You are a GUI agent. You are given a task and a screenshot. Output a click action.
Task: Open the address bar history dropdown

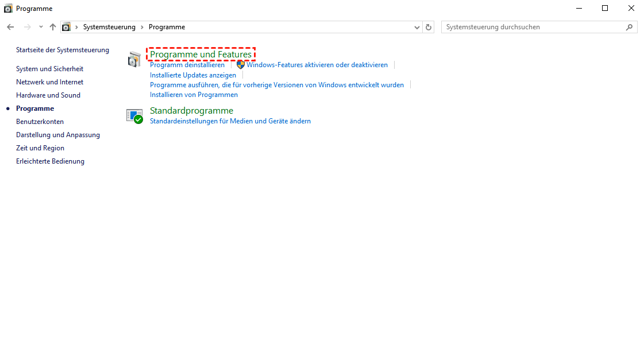coord(417,28)
